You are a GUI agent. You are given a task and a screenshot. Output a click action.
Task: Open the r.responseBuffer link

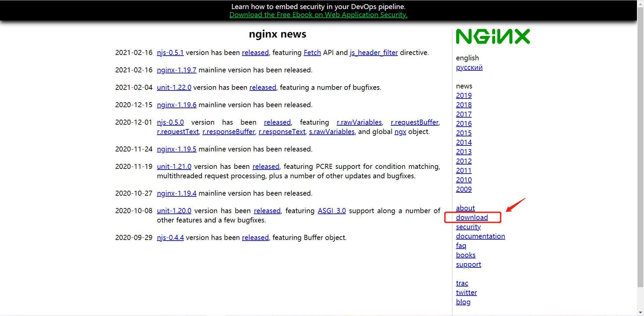pyautogui.click(x=229, y=132)
